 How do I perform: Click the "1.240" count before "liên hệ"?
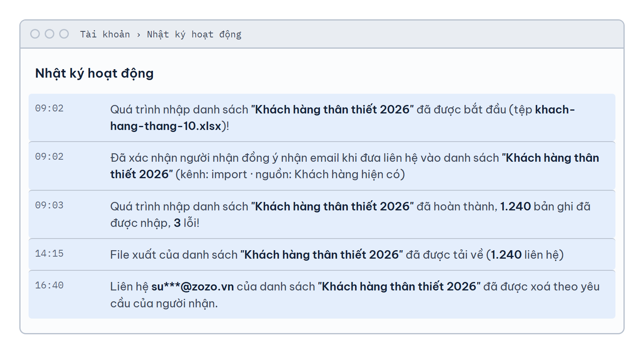506,255
